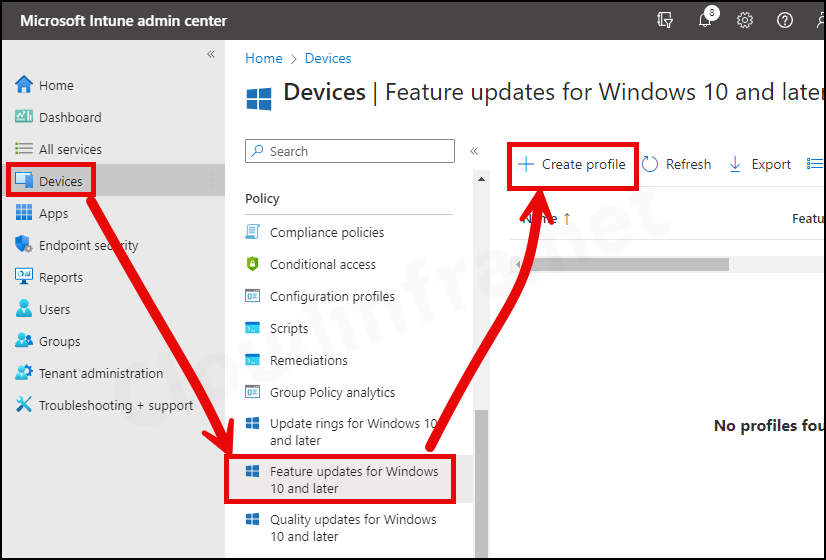This screenshot has width=826, height=560.
Task: Click the Search field in Devices panel
Action: 350,151
